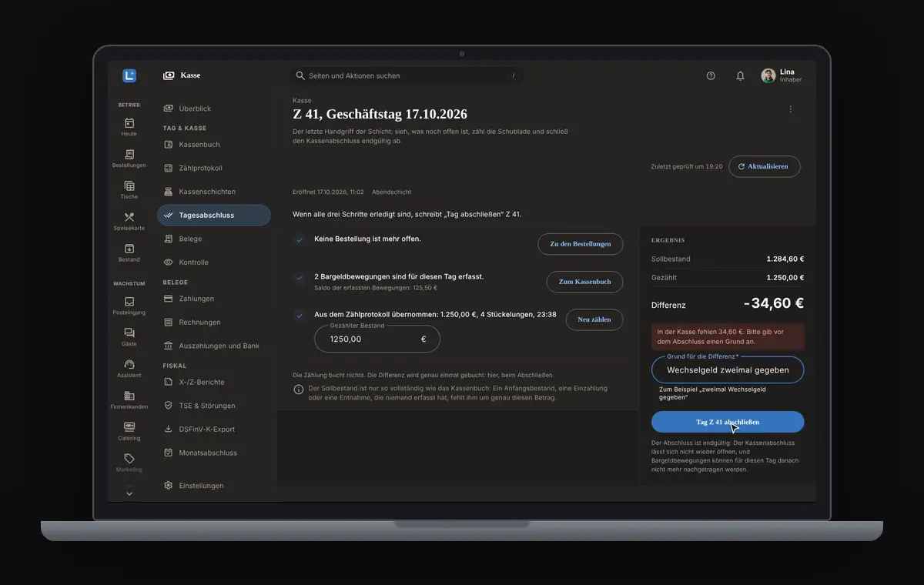924x585 pixels.
Task: Open Belege menu item
Action: [213, 239]
